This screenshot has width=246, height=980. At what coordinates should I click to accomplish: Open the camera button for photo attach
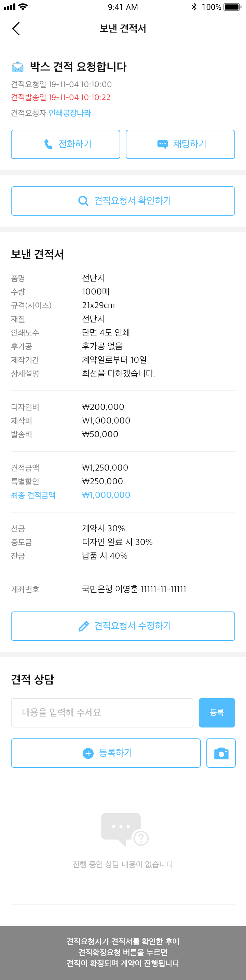[221, 753]
